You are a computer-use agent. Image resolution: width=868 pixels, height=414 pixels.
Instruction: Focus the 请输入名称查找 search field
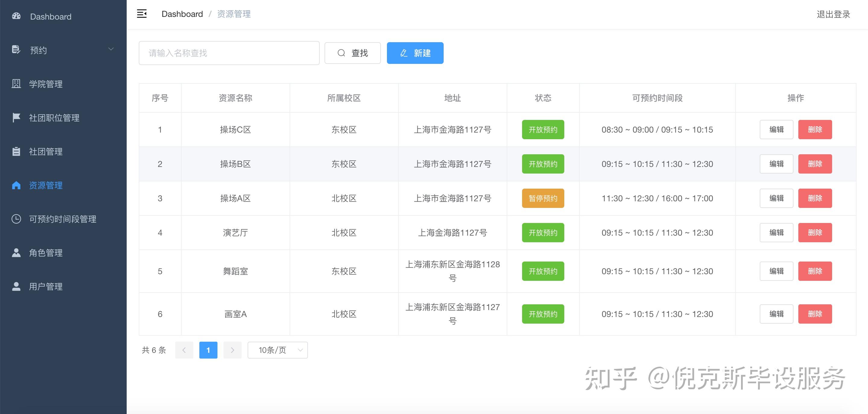(229, 53)
